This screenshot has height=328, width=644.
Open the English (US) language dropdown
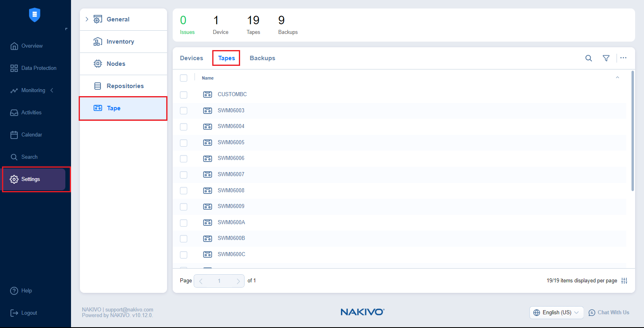[556, 313]
